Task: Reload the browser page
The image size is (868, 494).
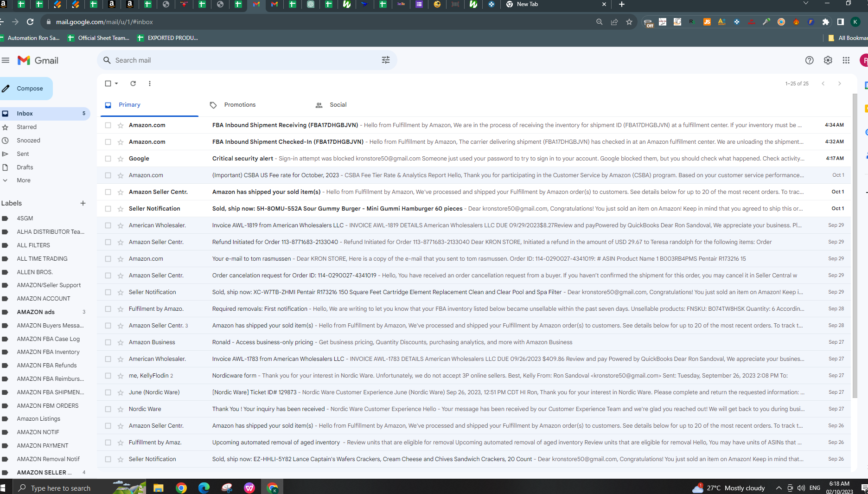Action: coord(30,22)
